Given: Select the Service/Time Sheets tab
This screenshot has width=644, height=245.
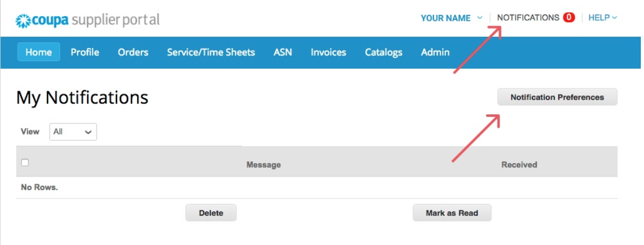Looking at the screenshot, I should click(x=211, y=52).
